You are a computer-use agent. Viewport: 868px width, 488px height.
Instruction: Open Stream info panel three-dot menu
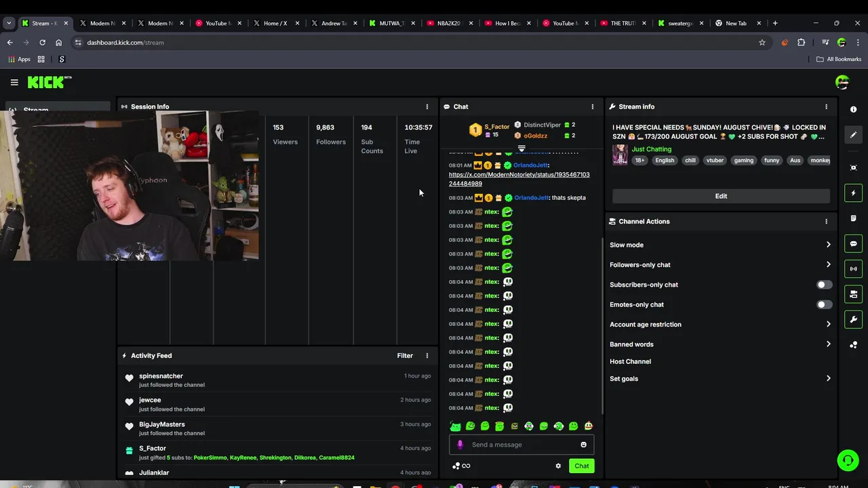pyautogui.click(x=826, y=106)
